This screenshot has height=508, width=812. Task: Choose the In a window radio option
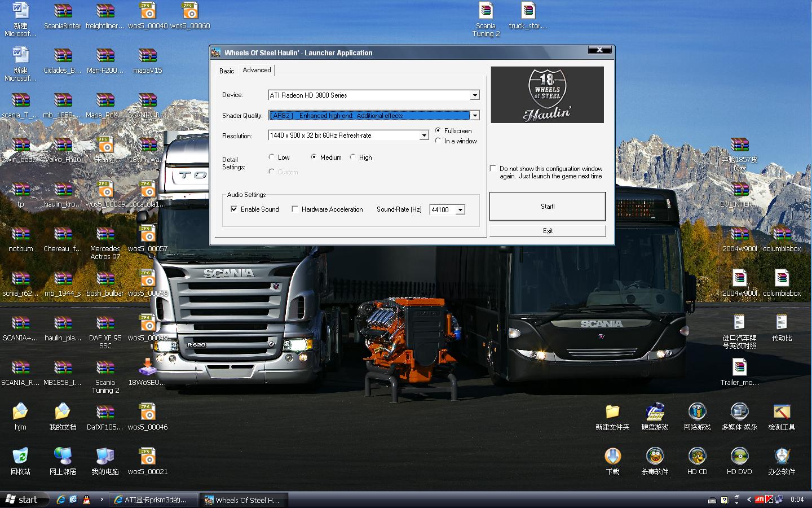[x=438, y=141]
